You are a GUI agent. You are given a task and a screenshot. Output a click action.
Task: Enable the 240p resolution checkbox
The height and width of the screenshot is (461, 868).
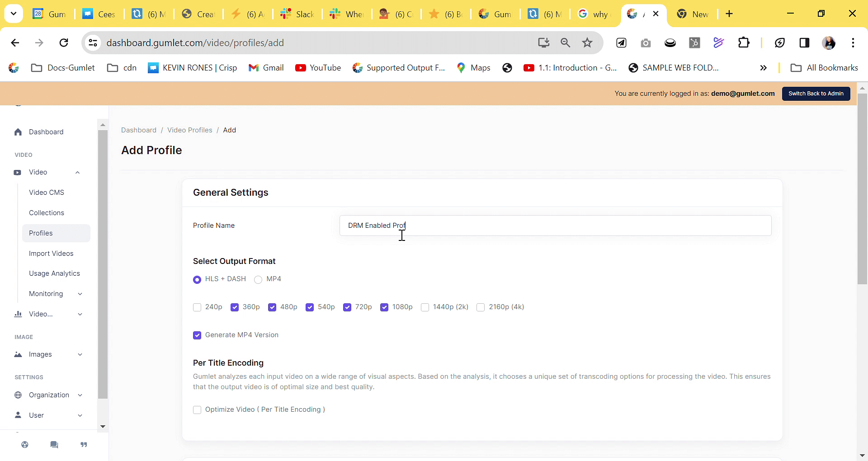pyautogui.click(x=197, y=307)
